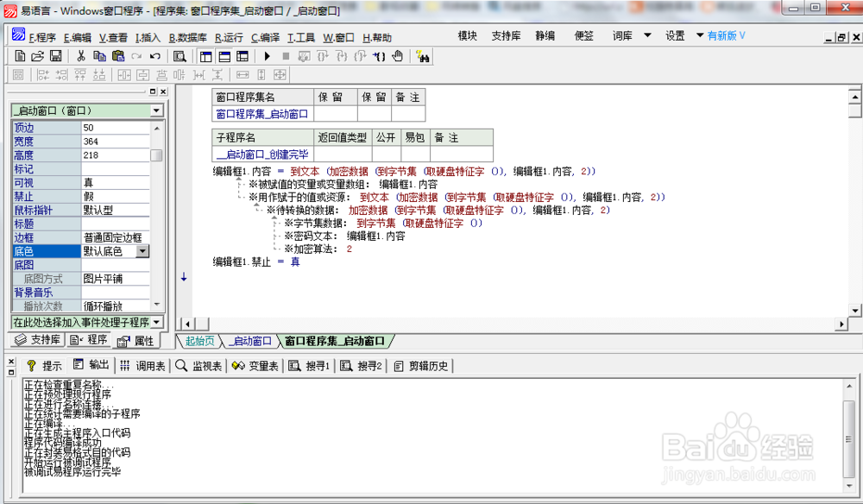Click the Copy icon in toolbar
This screenshot has height=504, width=863.
point(99,56)
